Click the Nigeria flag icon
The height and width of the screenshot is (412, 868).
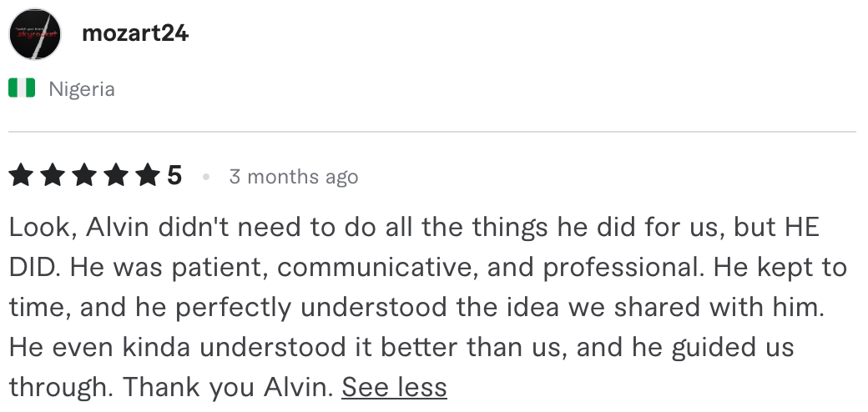[x=22, y=88]
